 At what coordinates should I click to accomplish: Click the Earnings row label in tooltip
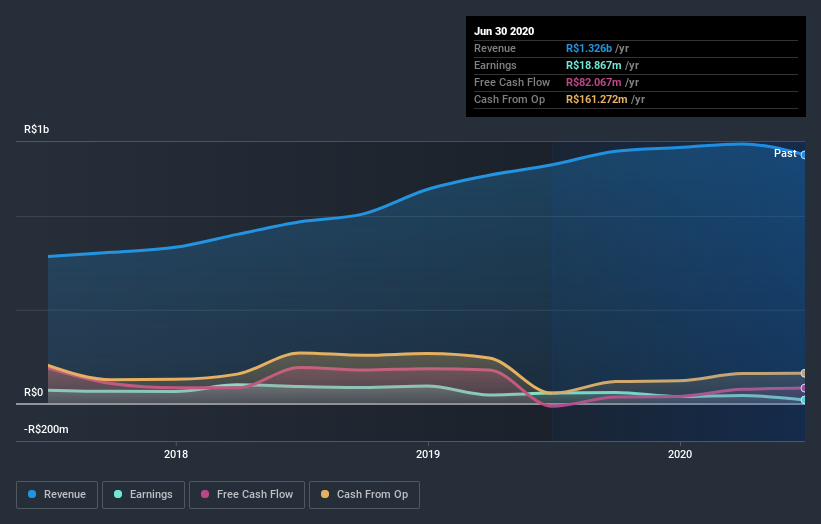point(495,65)
